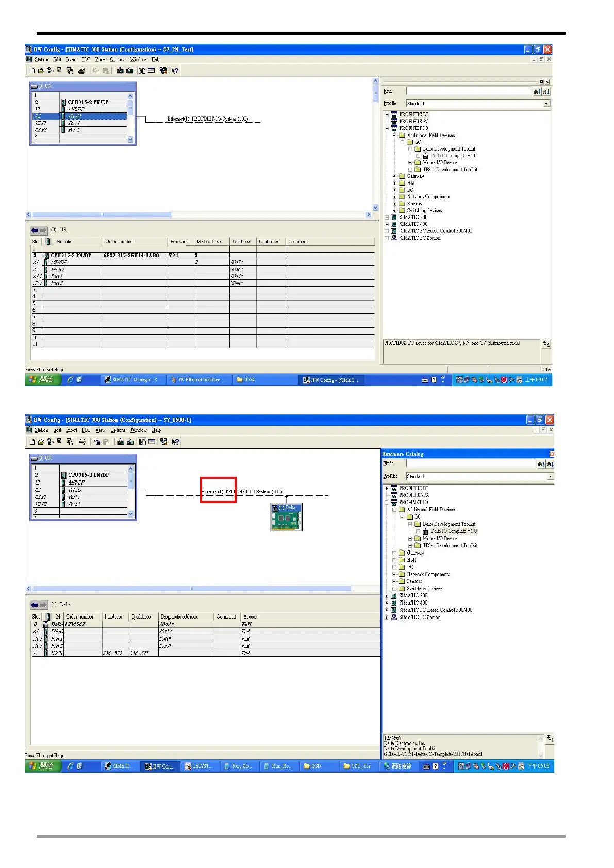The width and height of the screenshot is (614, 868).
Task: Select the (1) Delta device icon on PROFINET line
Action: click(x=286, y=517)
